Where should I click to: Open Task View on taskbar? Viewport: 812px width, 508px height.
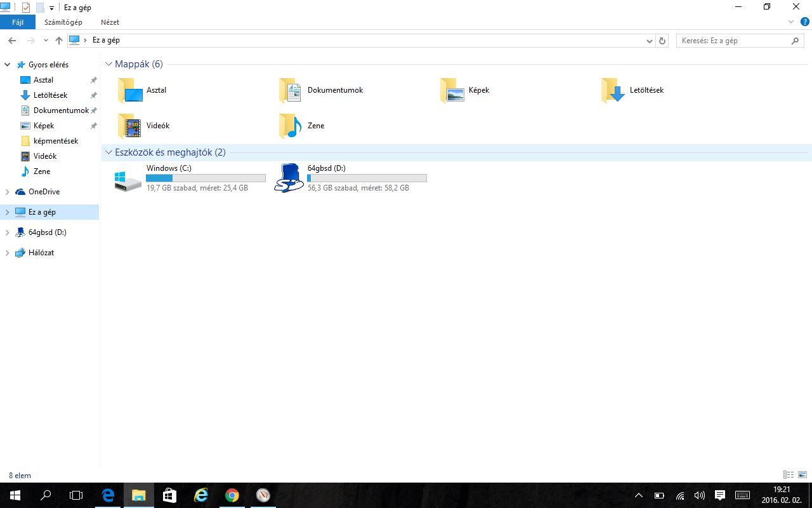[76, 495]
